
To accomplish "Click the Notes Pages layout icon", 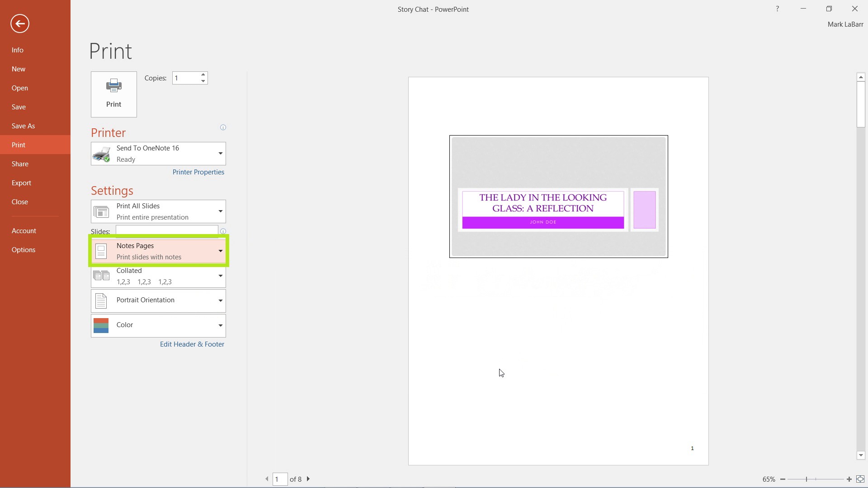I will point(101,250).
